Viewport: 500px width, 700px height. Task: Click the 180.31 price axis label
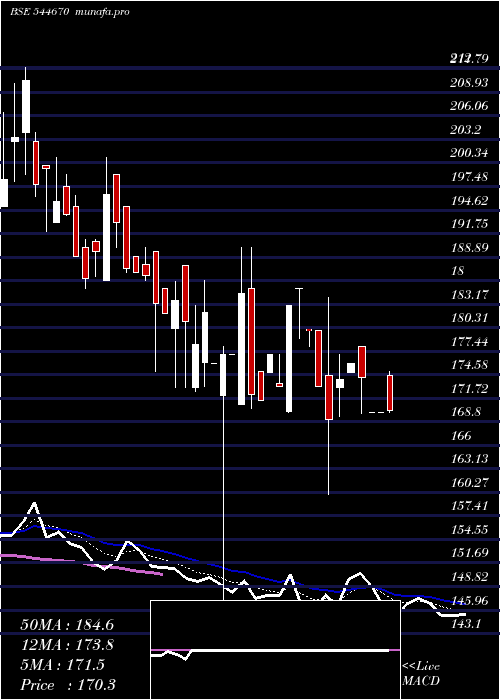pos(469,318)
